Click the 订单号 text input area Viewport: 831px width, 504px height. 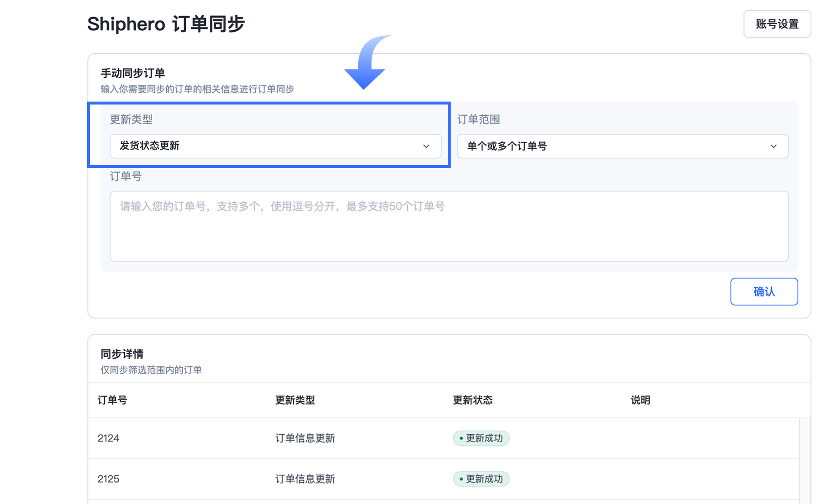tap(449, 226)
